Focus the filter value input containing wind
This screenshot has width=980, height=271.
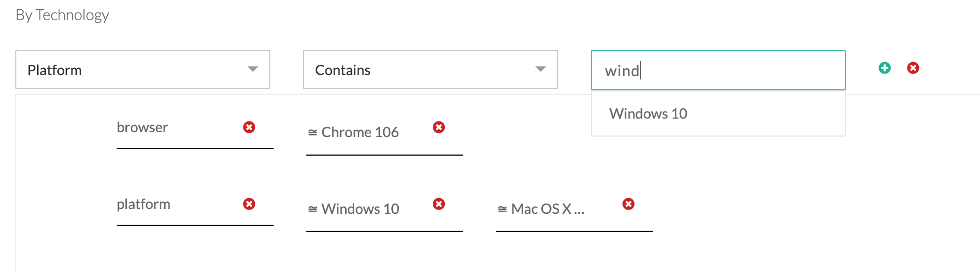[x=717, y=70]
